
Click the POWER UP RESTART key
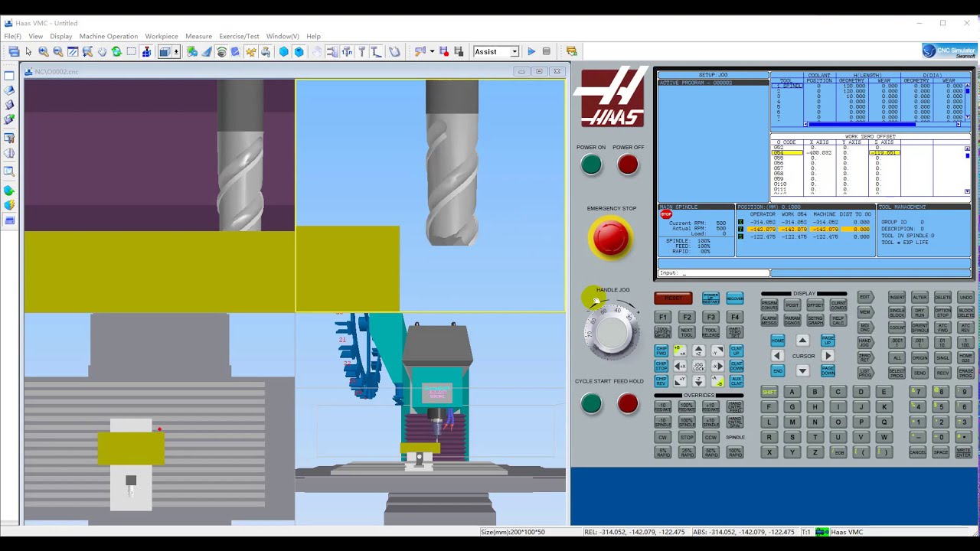(x=710, y=298)
